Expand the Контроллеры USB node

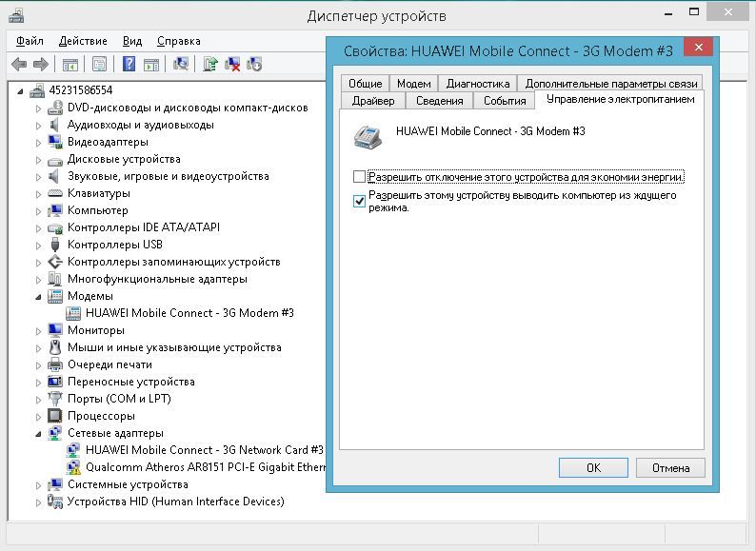point(39,245)
